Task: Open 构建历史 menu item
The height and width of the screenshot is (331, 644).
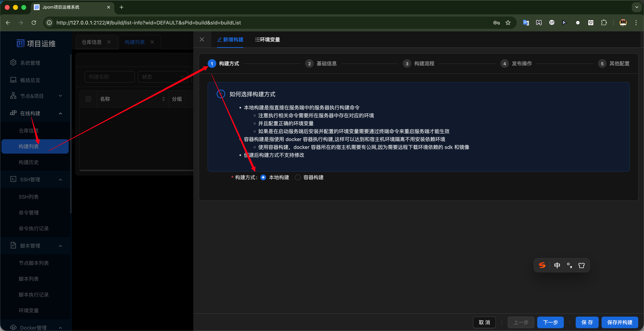Action: [29, 162]
